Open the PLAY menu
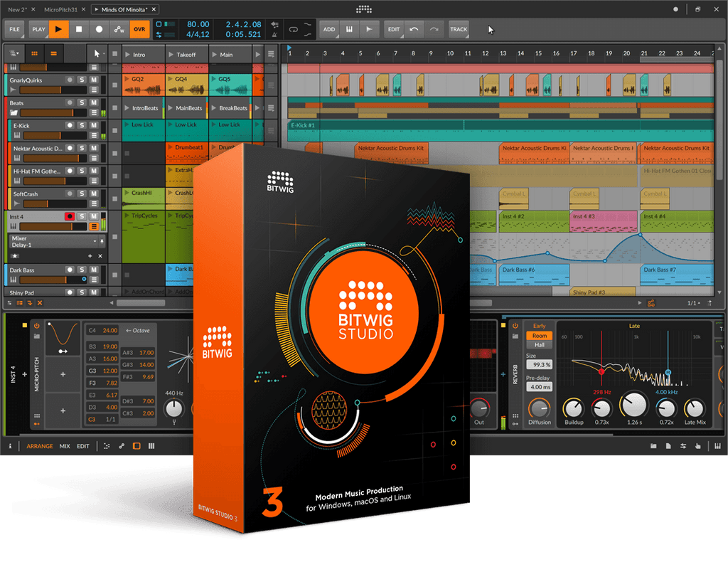728x562 pixels. pyautogui.click(x=38, y=29)
